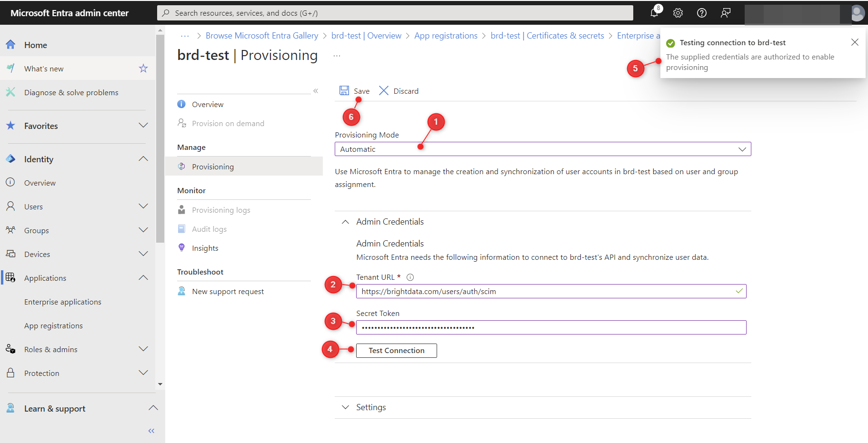Follow brd-test | Overview breadcrumb

[366, 36]
